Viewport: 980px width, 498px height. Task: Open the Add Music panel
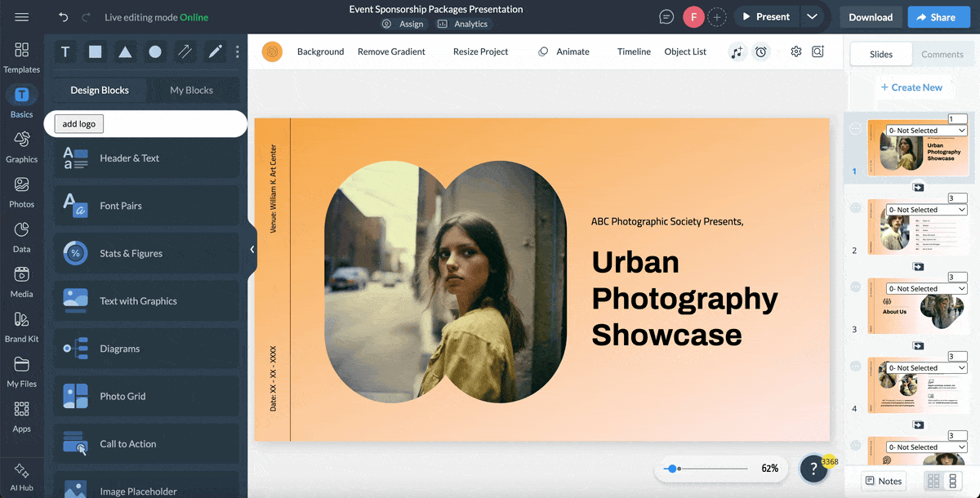(x=737, y=51)
